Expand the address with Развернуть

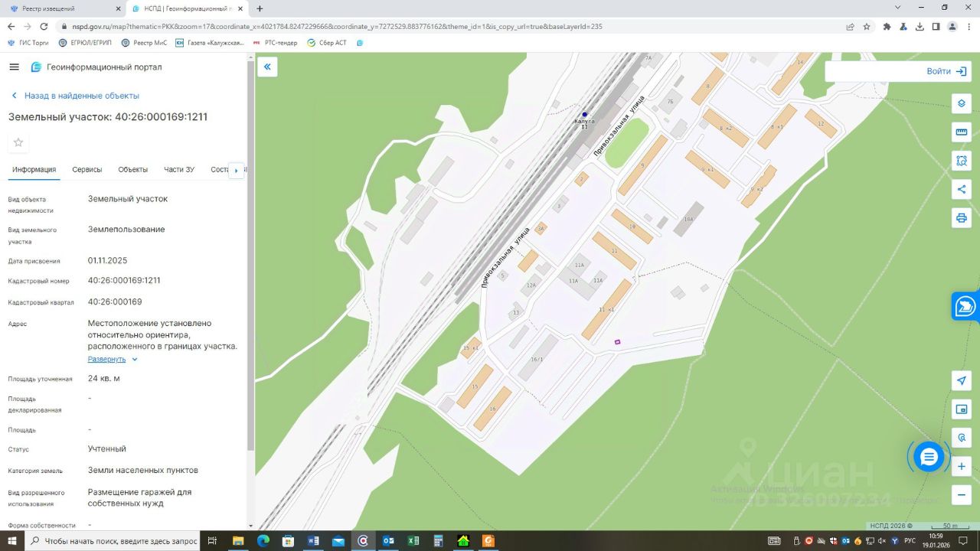(113, 359)
